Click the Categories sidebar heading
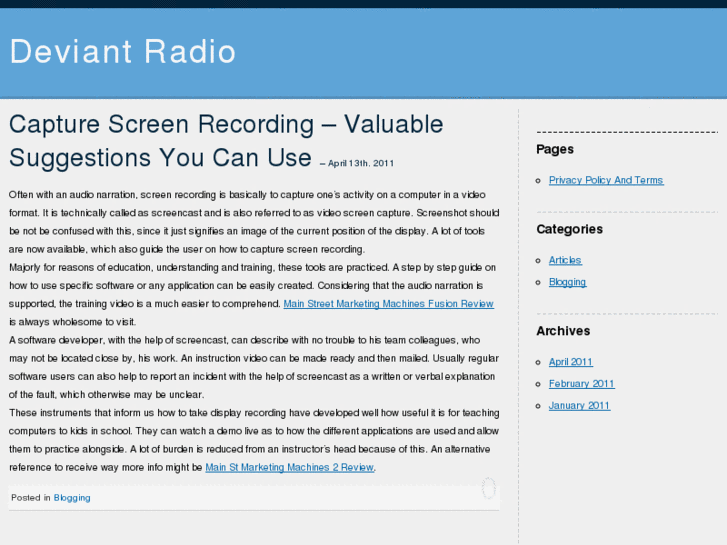This screenshot has width=727, height=545. pos(569,229)
